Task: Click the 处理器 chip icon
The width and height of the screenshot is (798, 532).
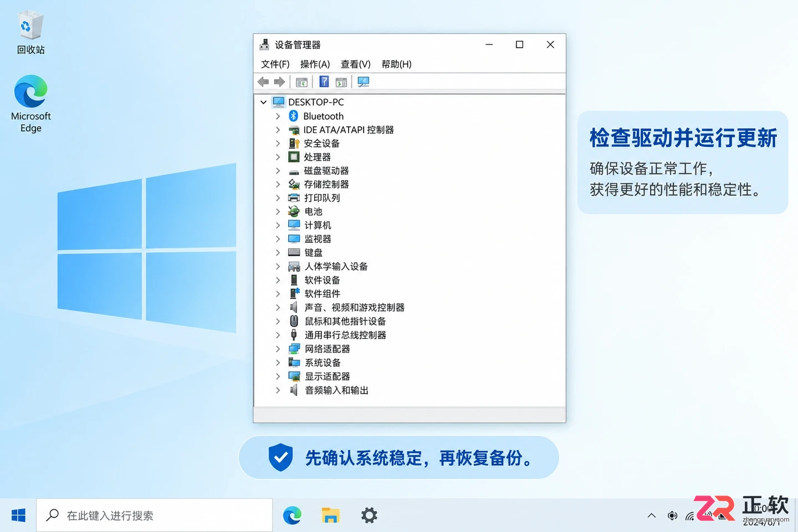Action: pyautogui.click(x=294, y=157)
